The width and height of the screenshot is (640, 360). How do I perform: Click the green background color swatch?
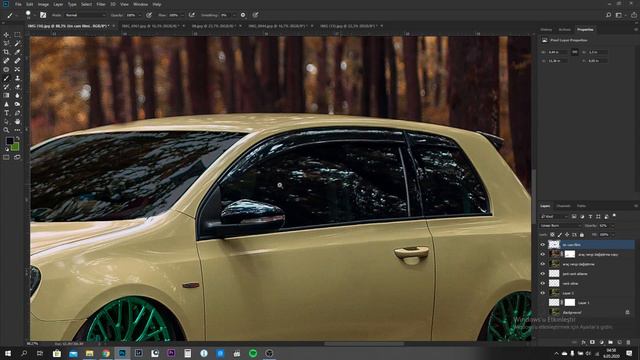pyautogui.click(x=16, y=148)
